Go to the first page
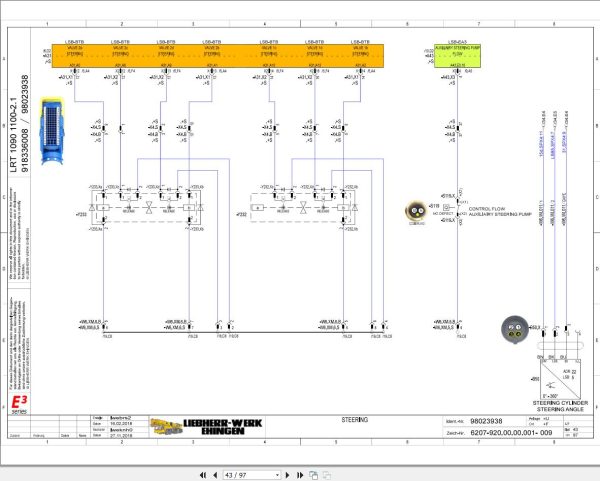The height and width of the screenshot is (481, 600). coord(203,475)
